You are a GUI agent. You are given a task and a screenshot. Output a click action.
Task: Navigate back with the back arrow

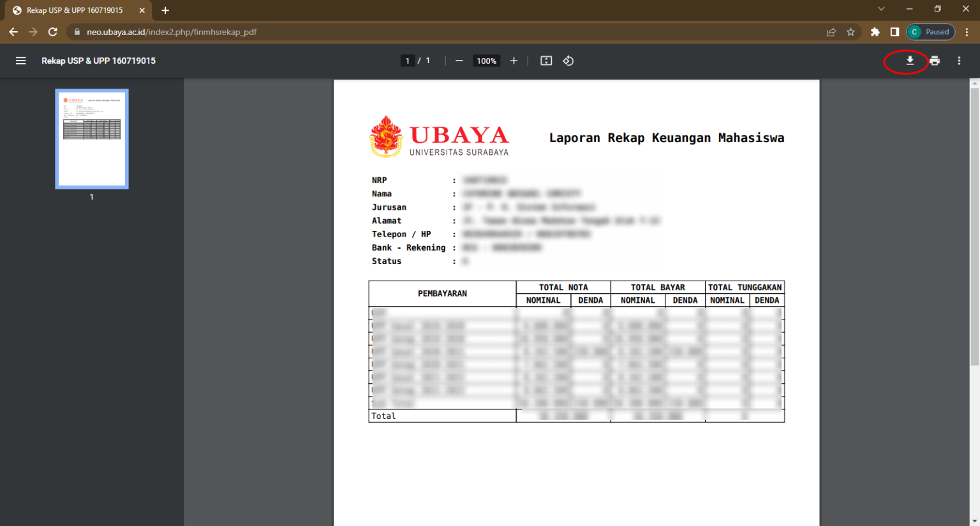13,31
